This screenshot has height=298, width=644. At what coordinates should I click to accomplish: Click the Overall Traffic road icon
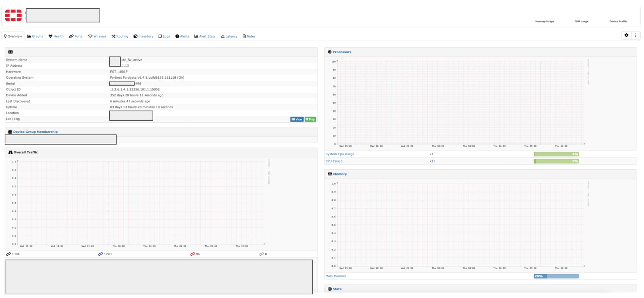pos(10,152)
